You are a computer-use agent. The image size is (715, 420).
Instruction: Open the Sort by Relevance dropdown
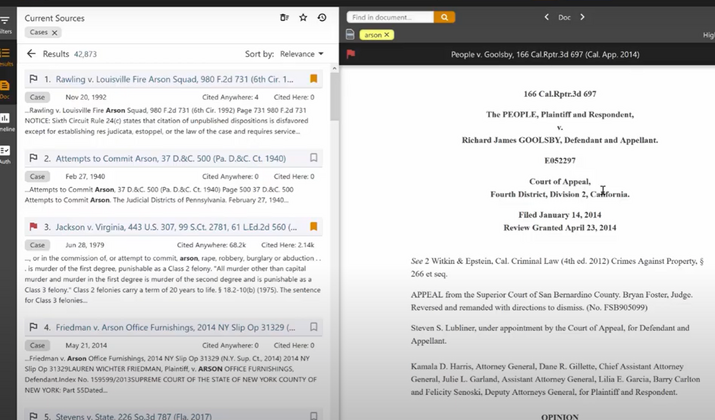coord(301,54)
